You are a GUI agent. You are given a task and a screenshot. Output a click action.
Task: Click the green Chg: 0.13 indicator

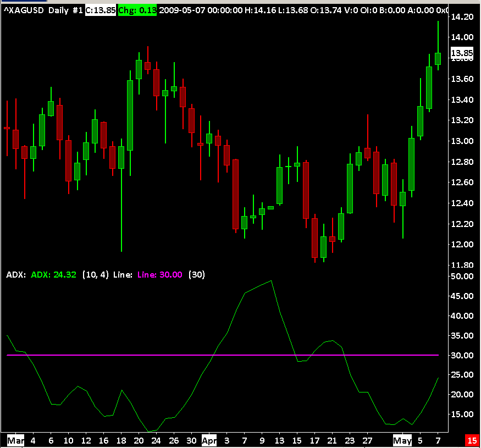pyautogui.click(x=137, y=10)
